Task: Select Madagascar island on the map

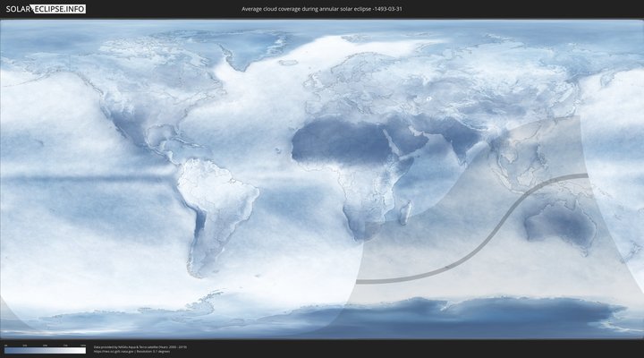Action: [405, 212]
